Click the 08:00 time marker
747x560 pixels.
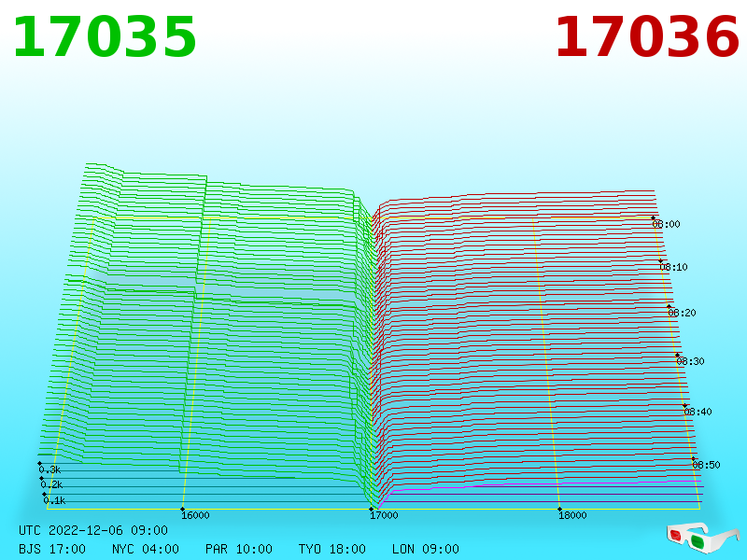point(666,224)
